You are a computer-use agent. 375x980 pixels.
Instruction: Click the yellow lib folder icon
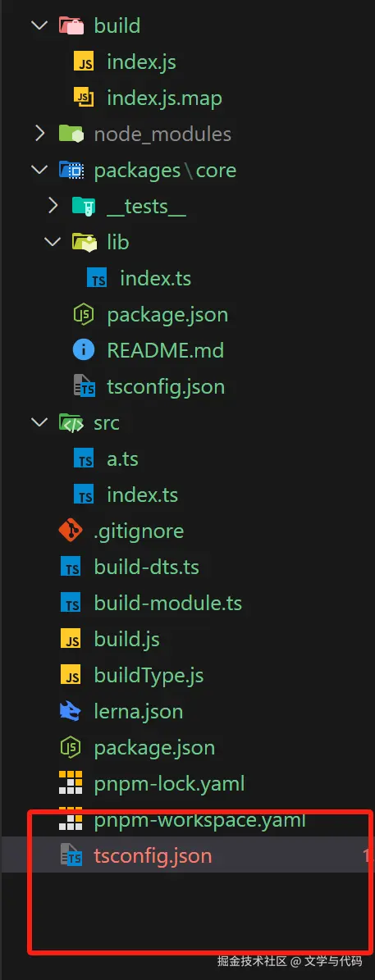pyautogui.click(x=84, y=242)
